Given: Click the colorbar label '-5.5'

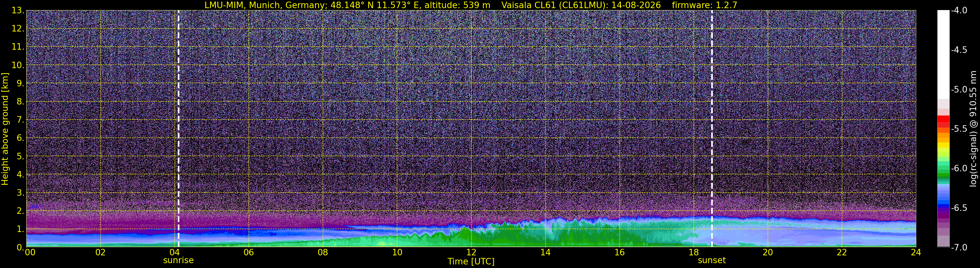Looking at the screenshot, I should pyautogui.click(x=959, y=129).
